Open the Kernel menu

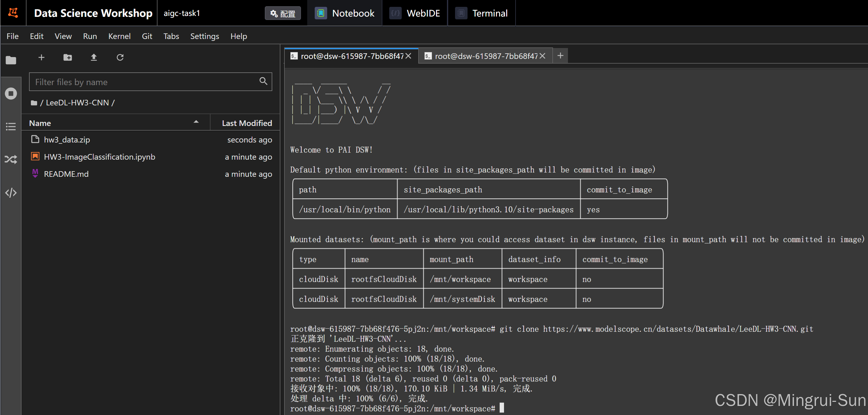pyautogui.click(x=119, y=36)
